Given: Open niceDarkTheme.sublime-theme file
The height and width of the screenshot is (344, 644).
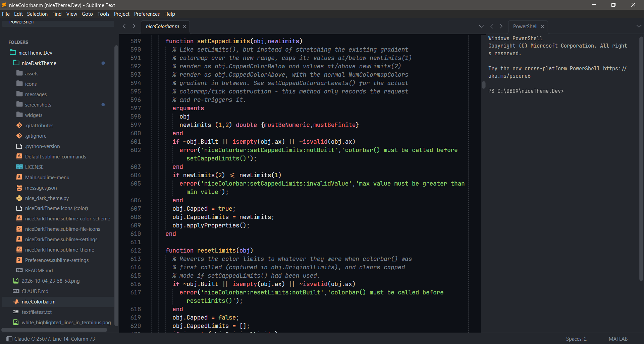Looking at the screenshot, I should click(x=59, y=250).
